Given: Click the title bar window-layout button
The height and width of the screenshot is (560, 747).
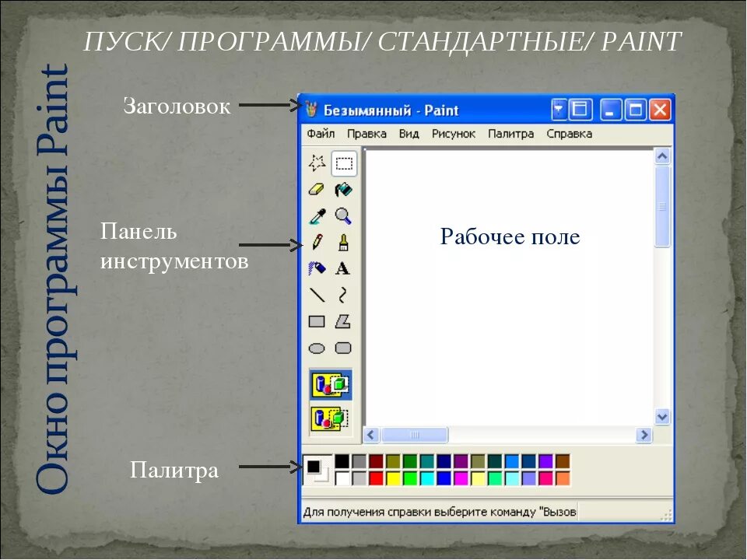Looking at the screenshot, I should pyautogui.click(x=580, y=110).
